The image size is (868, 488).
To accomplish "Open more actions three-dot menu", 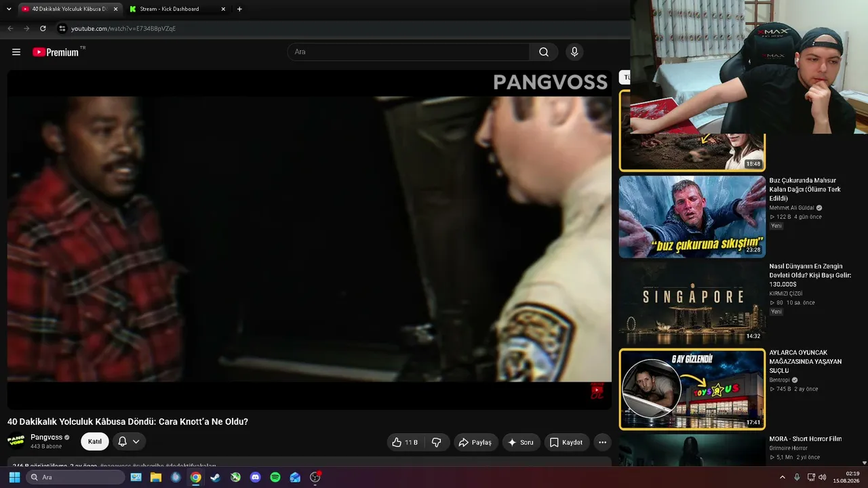I will click(602, 443).
